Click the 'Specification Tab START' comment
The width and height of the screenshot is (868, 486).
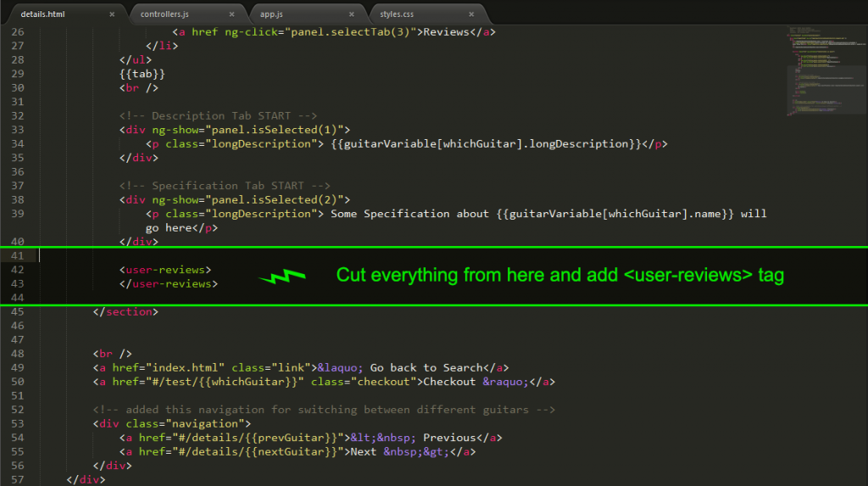click(225, 186)
